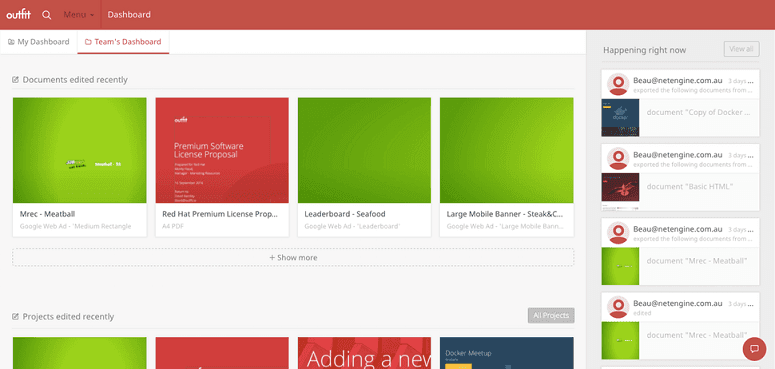Open the Basic HTML activity thumbnail
Image resolution: width=775 pixels, height=369 pixels.
[x=620, y=192]
